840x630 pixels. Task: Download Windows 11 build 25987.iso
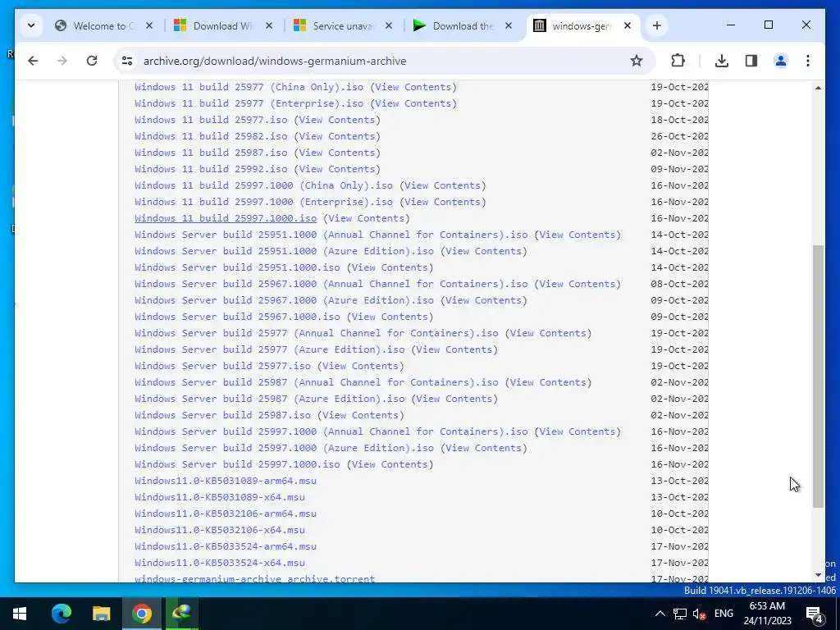[211, 153]
